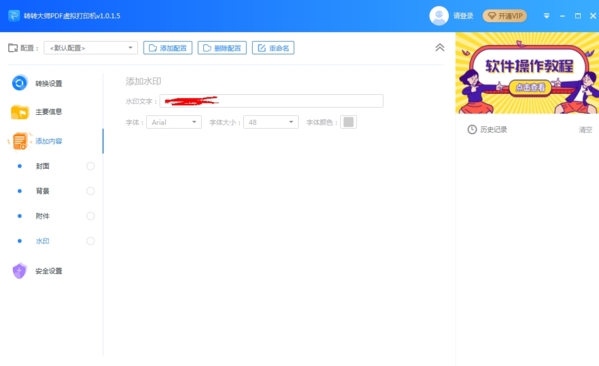
Task: Click 重命名 button
Action: coord(273,48)
